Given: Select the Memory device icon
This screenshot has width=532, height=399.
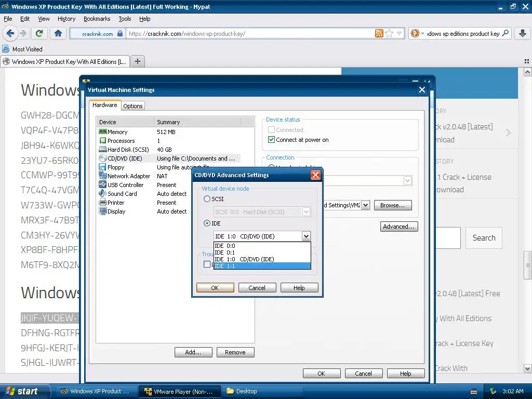Looking at the screenshot, I should coord(103,131).
